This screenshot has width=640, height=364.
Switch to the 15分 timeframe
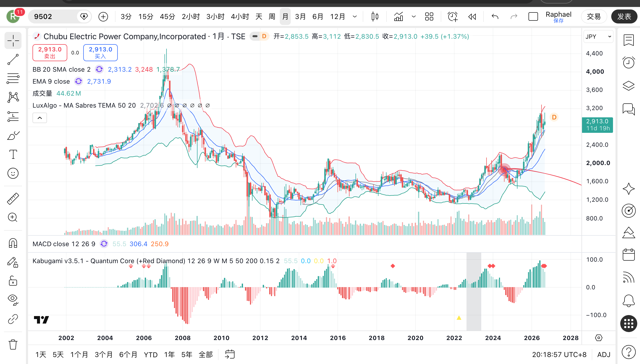(146, 17)
